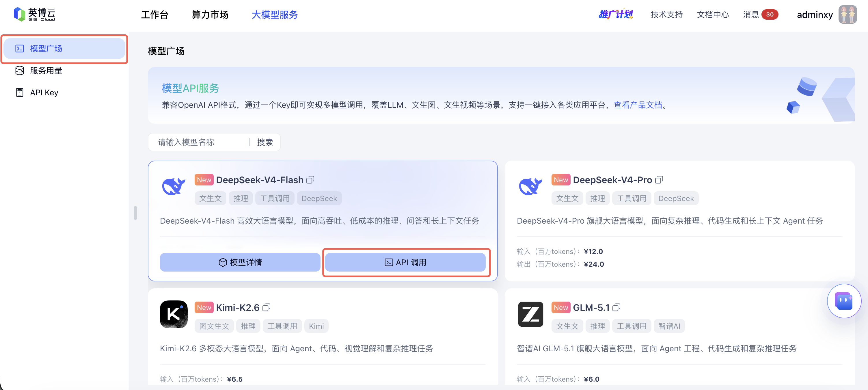Click the 英博云 EB Cloud logo

pos(34,14)
